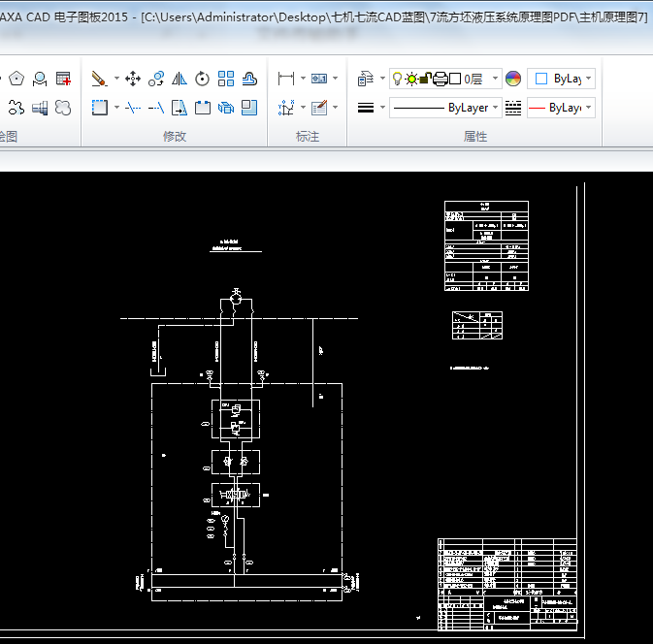This screenshot has height=644, width=653.
Task: Open the line weight settings icon
Action: click(x=366, y=108)
